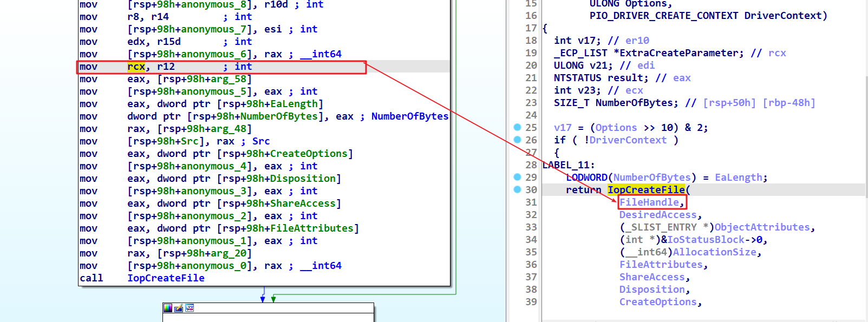Select the highlighted rcx register operand
Image resolution: width=868 pixels, height=322 pixels.
[136, 67]
